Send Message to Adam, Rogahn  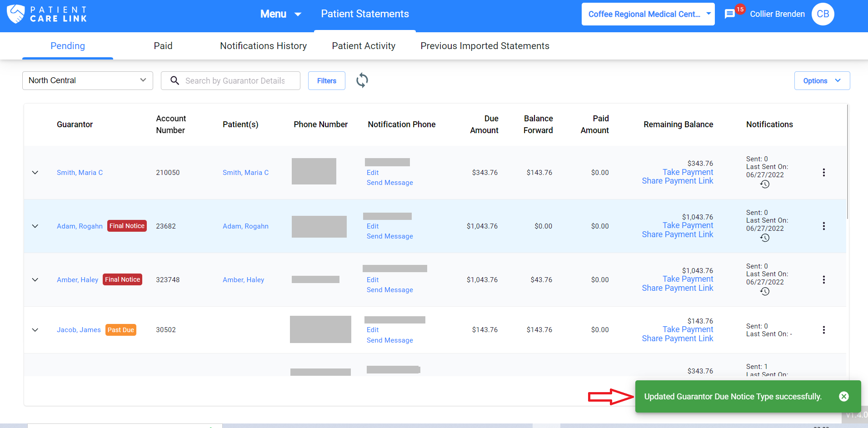pyautogui.click(x=390, y=236)
